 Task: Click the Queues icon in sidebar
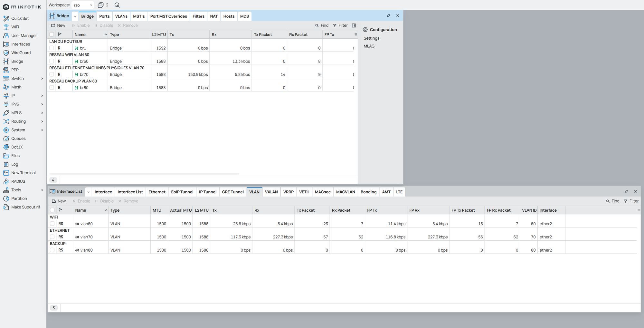pos(6,139)
